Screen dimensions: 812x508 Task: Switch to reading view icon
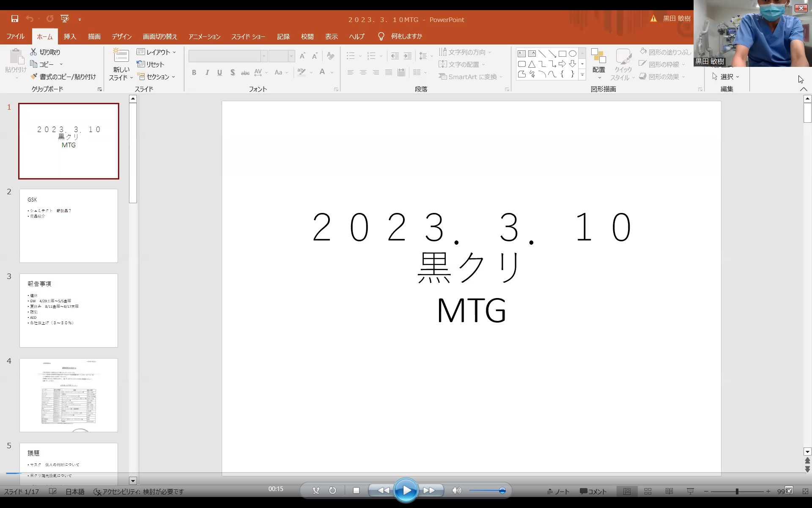(x=669, y=491)
